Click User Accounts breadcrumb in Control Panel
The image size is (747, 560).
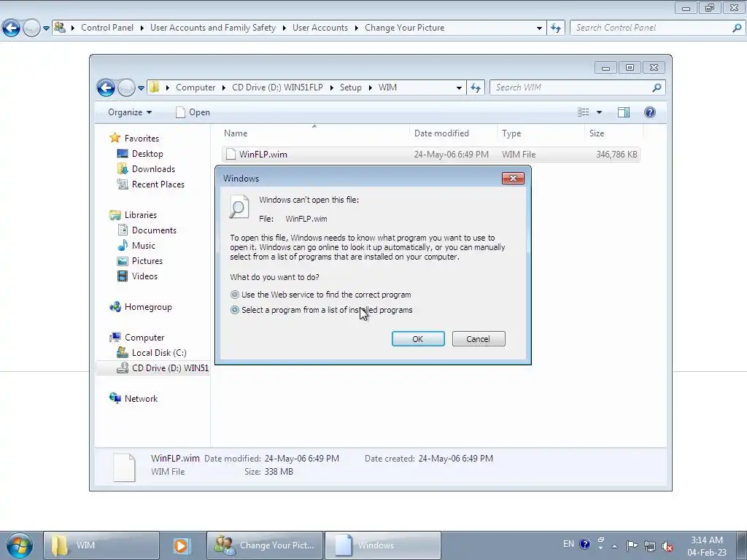coord(320,28)
